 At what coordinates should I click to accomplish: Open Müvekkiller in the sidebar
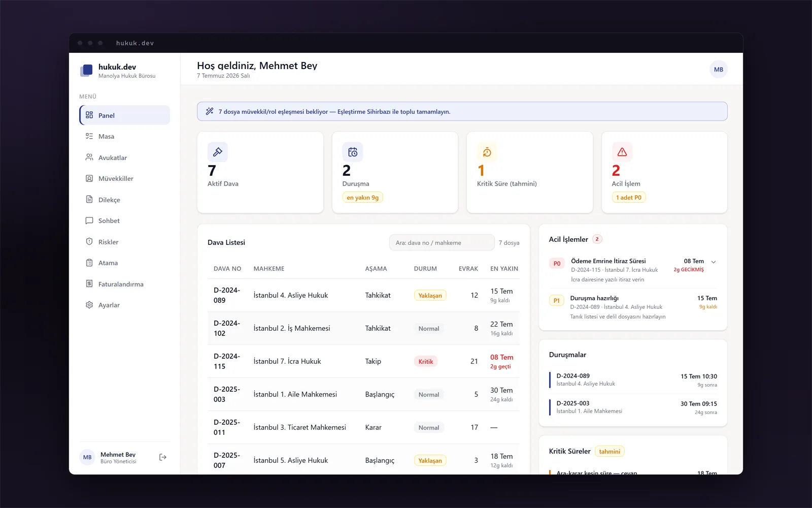(x=125, y=178)
